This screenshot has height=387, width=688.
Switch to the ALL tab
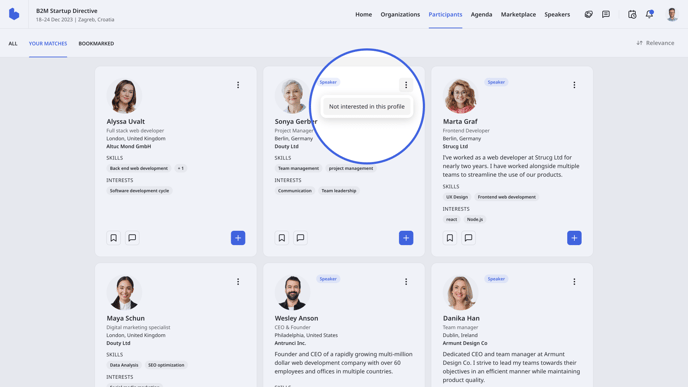(x=13, y=43)
